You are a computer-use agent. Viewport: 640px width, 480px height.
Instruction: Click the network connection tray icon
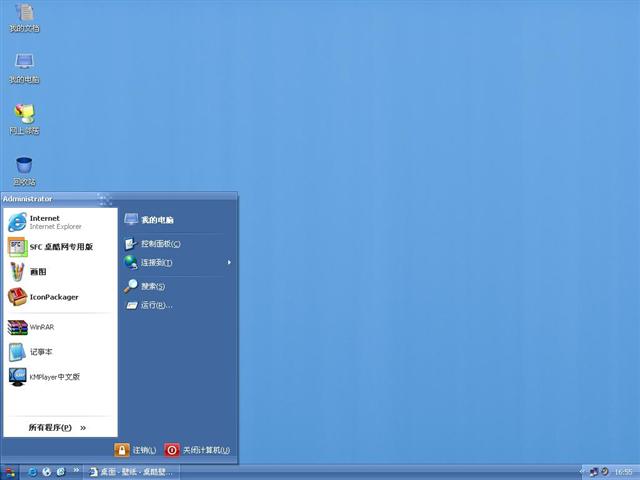point(593,472)
